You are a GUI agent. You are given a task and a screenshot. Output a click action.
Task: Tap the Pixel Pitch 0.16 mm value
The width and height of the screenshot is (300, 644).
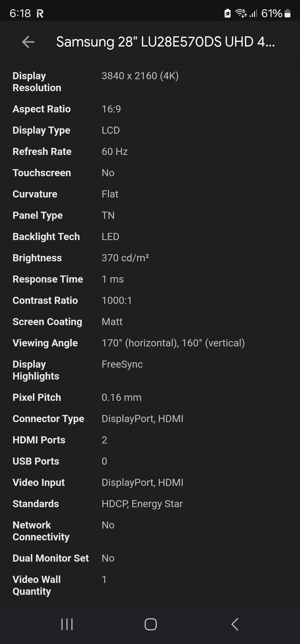pyautogui.click(x=122, y=397)
